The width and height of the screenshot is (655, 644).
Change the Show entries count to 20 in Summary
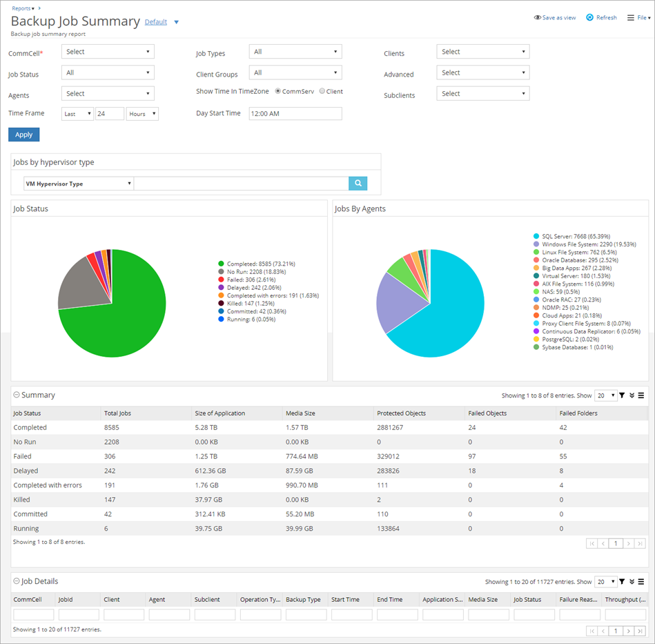pos(606,395)
